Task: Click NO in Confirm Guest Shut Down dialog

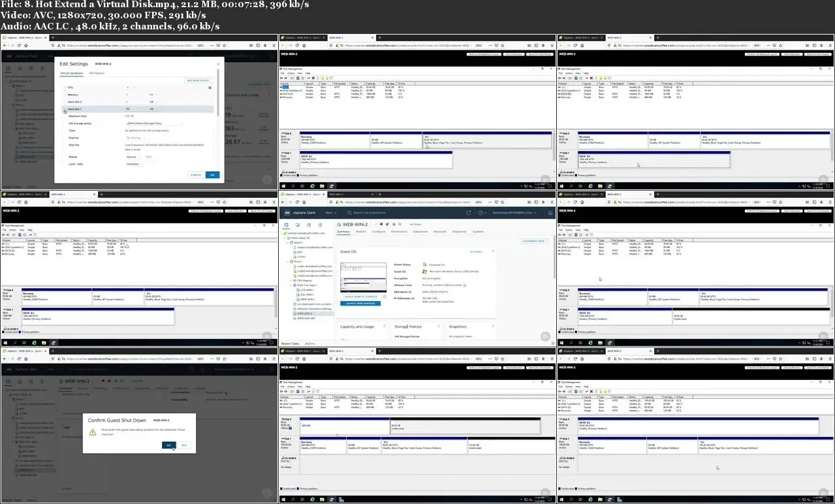Action: click(x=169, y=445)
